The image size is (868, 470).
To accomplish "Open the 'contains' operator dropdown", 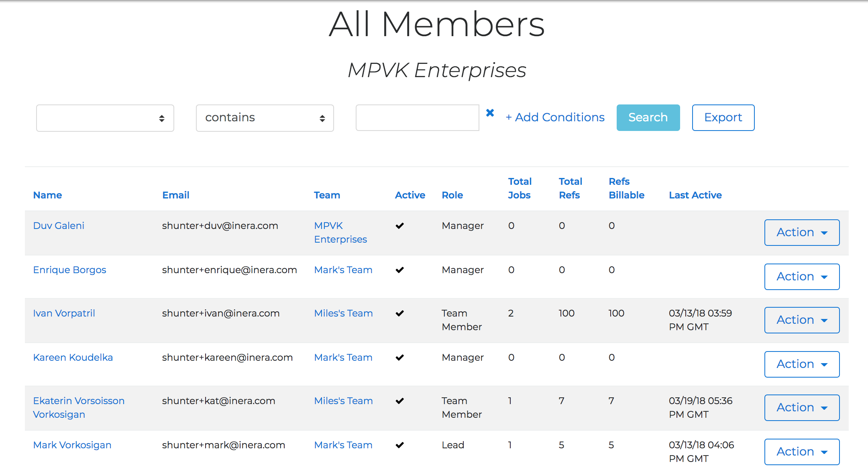I will (265, 118).
